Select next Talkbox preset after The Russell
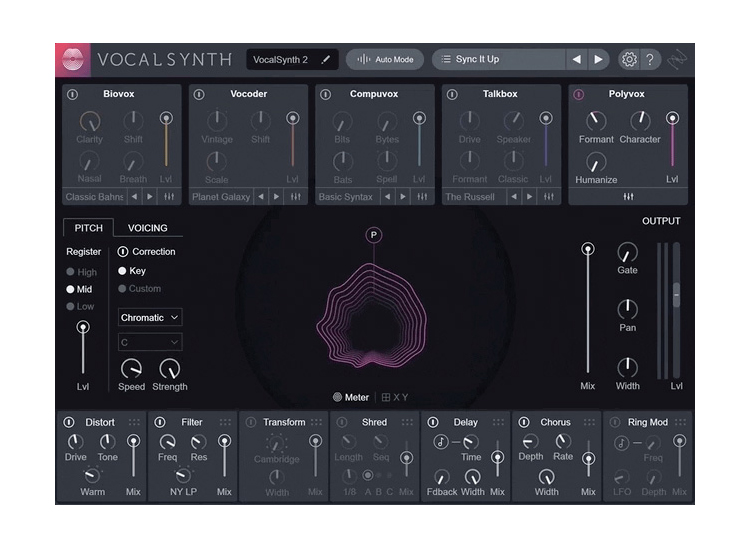Viewport: 756px width, 549px height. [x=529, y=197]
